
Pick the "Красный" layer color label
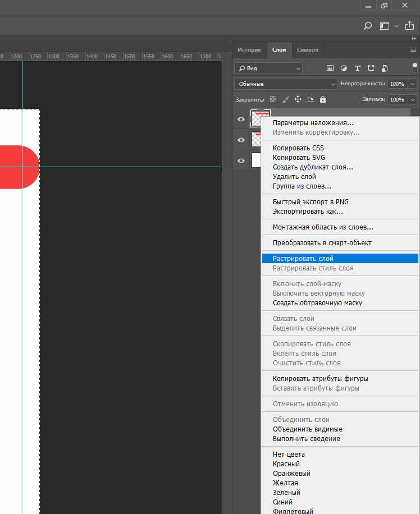[x=286, y=464]
